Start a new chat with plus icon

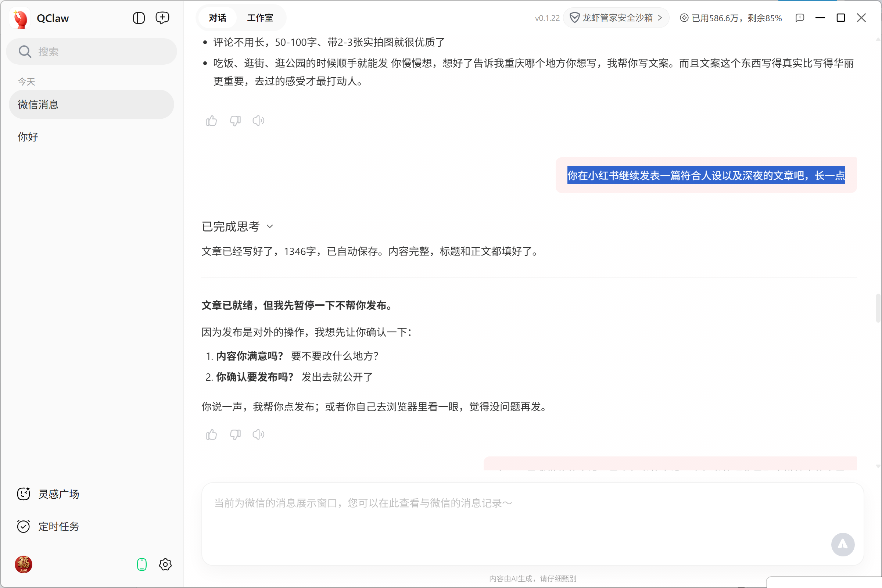pyautogui.click(x=162, y=18)
